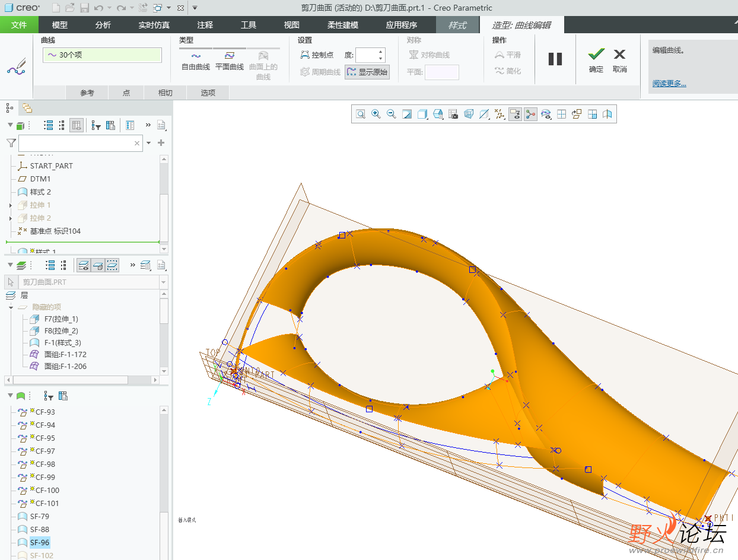Viewport: 738px width, 560px height.
Task: Open the 相切 Tangent sub-tab
Action: pos(166,93)
